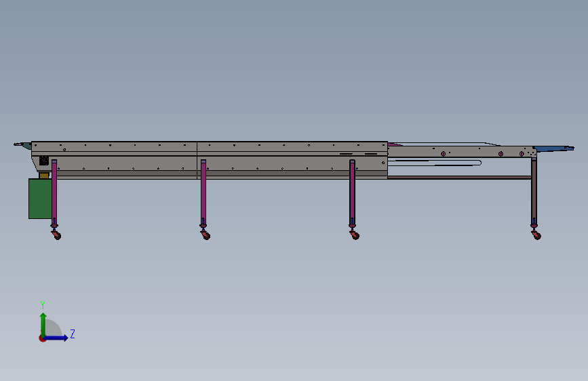This screenshot has height=381, width=588.
Task: Click the blue Z axis arrow
Action: point(56,338)
